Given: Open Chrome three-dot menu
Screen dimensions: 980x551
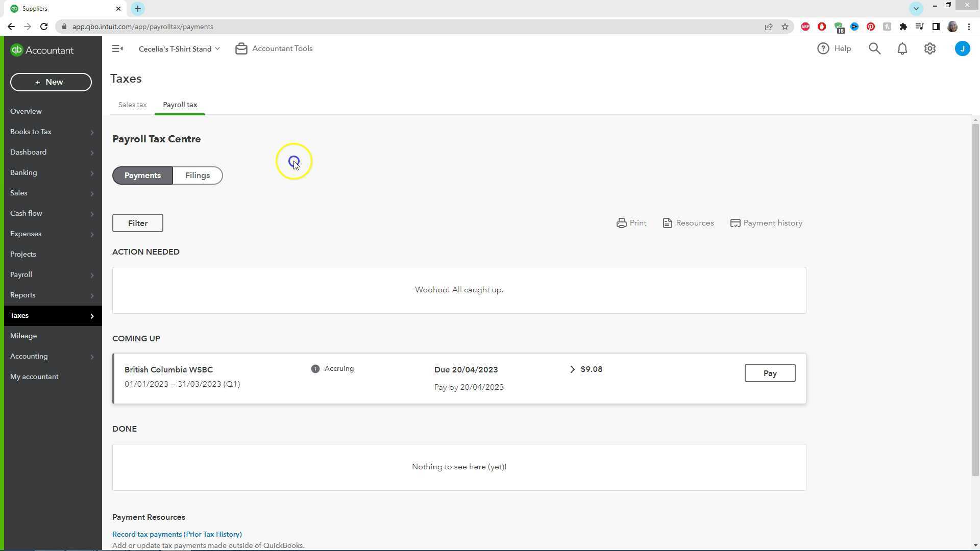Looking at the screenshot, I should 969,27.
